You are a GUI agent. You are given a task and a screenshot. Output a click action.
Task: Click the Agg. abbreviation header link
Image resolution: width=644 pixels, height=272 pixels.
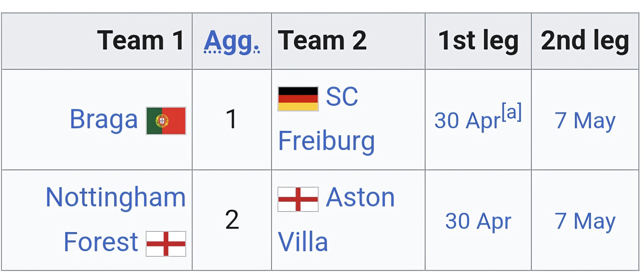click(232, 41)
